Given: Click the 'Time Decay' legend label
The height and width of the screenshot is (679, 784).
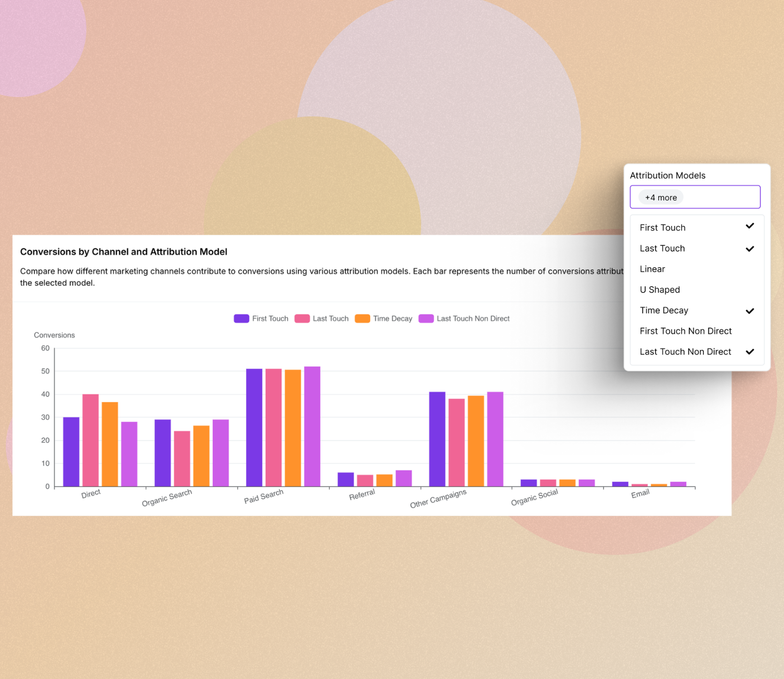Looking at the screenshot, I should (392, 319).
